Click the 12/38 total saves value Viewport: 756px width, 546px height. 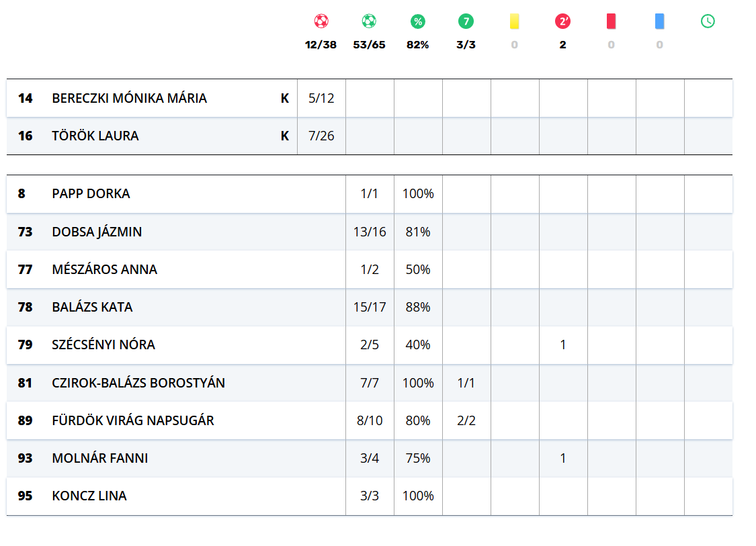tap(321, 45)
